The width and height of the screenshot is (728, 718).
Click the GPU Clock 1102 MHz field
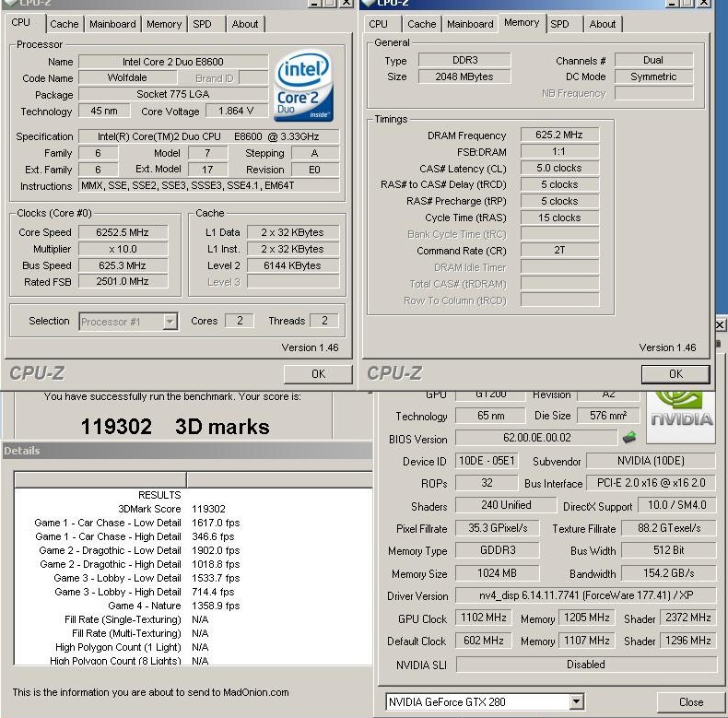point(483,618)
